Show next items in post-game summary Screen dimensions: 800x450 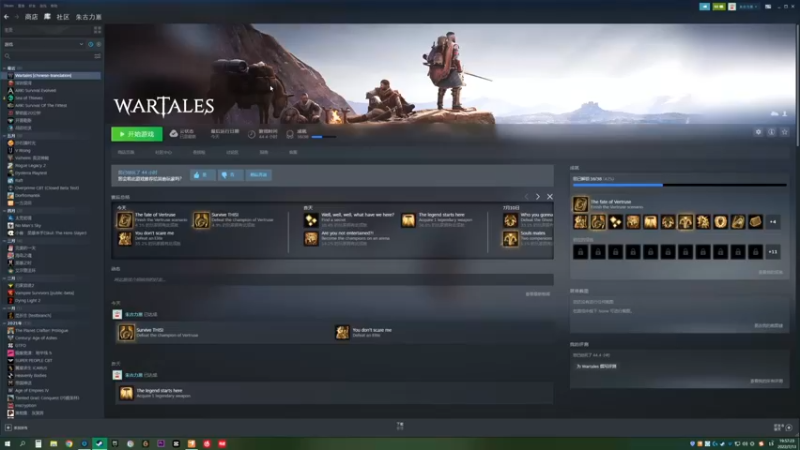tap(538, 196)
